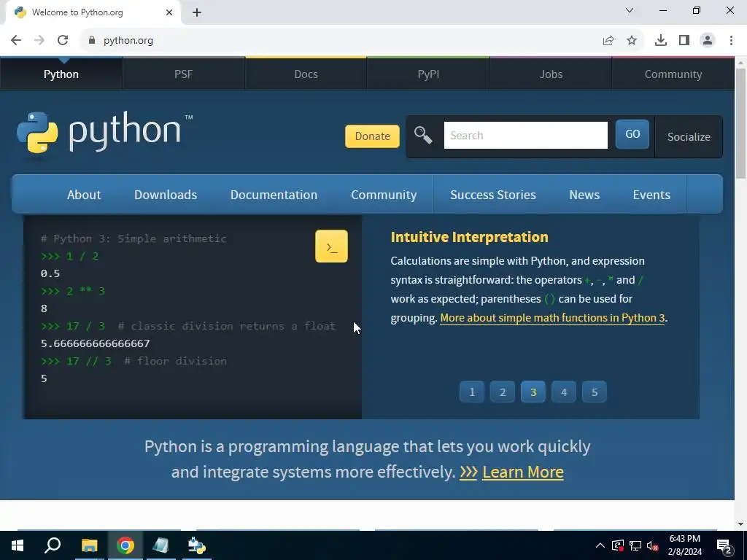Open the Jobs top tab
This screenshot has width=747, height=560.
pos(551,74)
